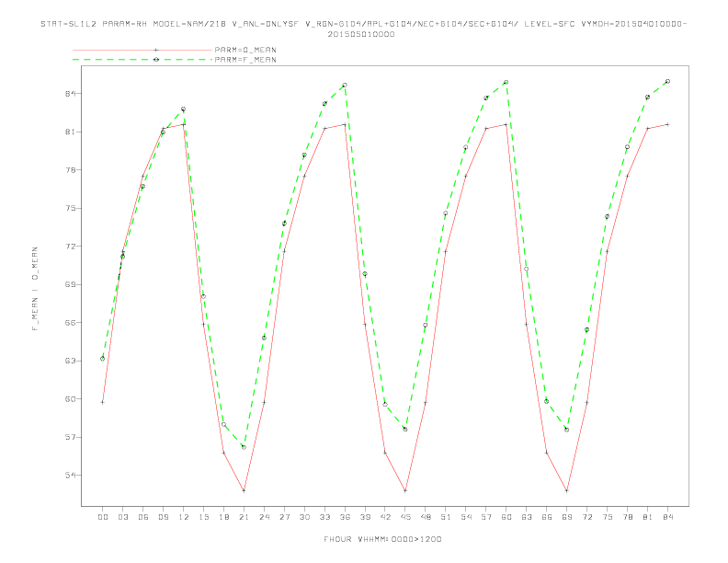
Task: Click the y-axis tick label 60
Action: 70,399
